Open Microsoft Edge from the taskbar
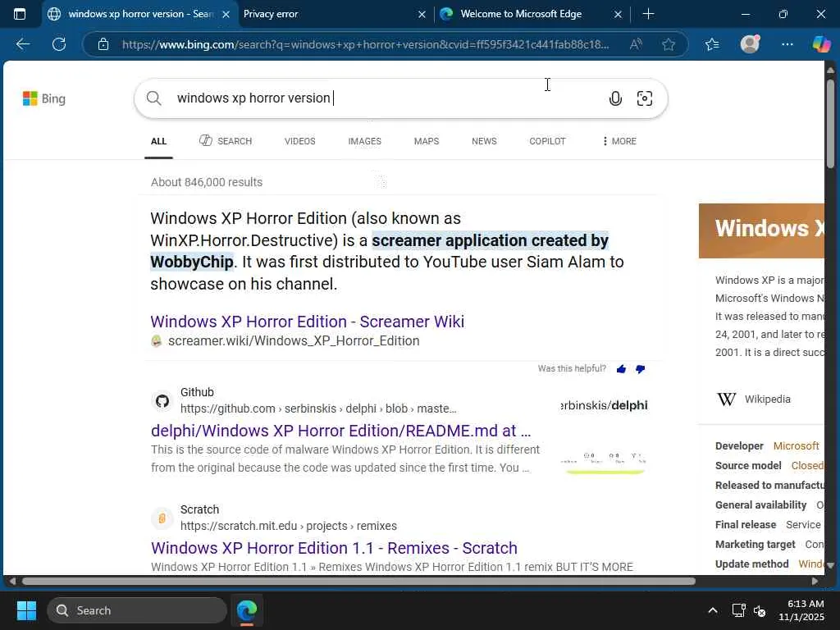The width and height of the screenshot is (840, 630). pyautogui.click(x=247, y=610)
